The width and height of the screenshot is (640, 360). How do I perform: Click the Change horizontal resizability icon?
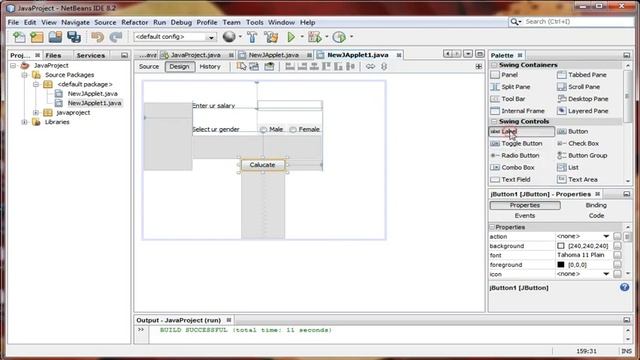tap(370, 67)
